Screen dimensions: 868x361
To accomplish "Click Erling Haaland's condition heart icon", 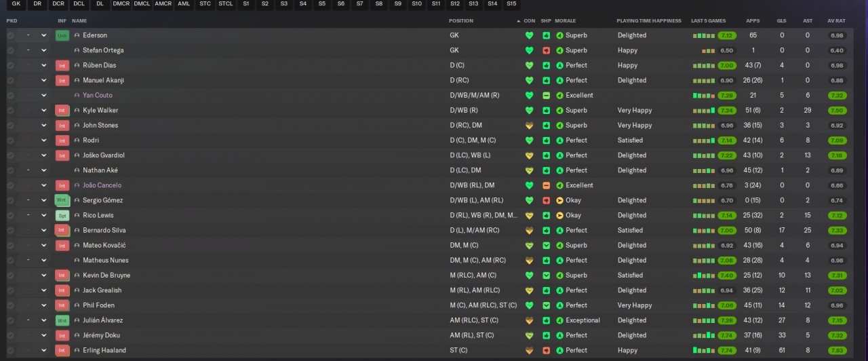I will tap(530, 350).
